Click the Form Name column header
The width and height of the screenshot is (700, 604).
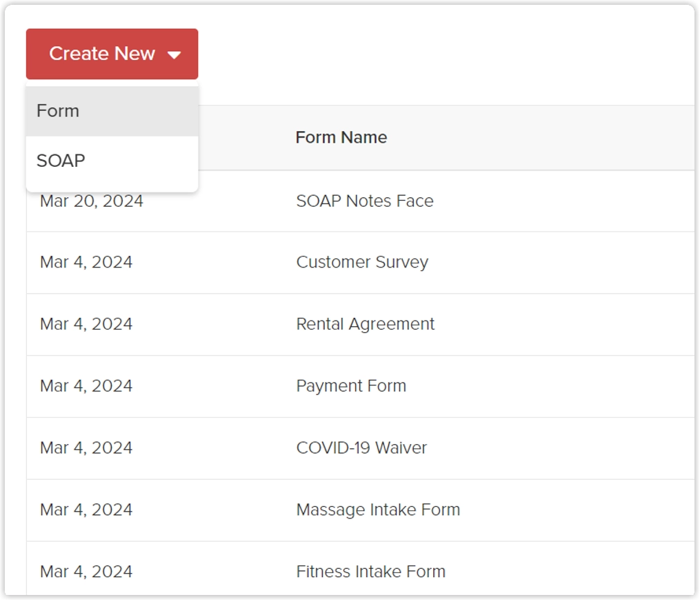coord(341,137)
